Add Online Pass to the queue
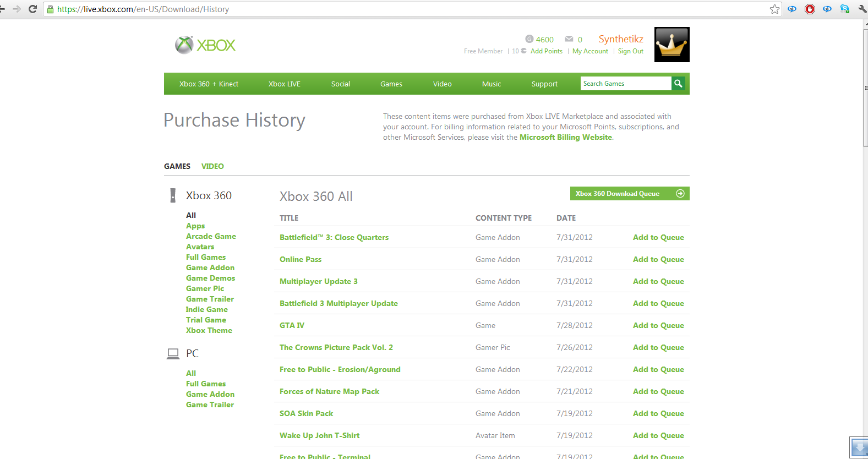Viewport: 868px width, 459px height. (x=658, y=259)
